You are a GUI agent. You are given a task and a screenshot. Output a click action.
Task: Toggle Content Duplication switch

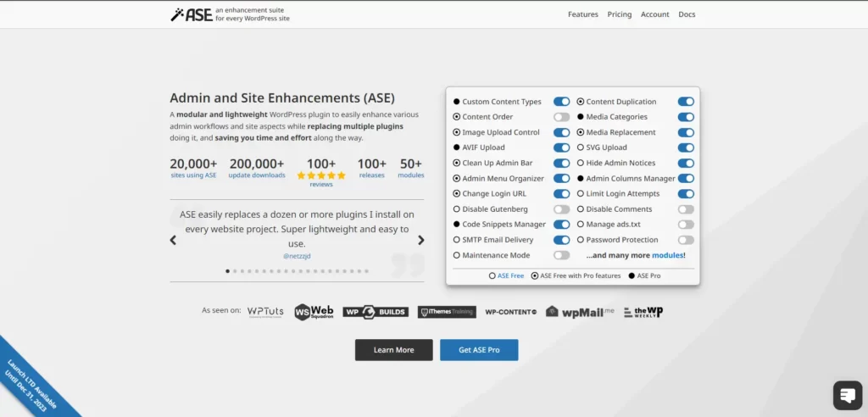686,102
